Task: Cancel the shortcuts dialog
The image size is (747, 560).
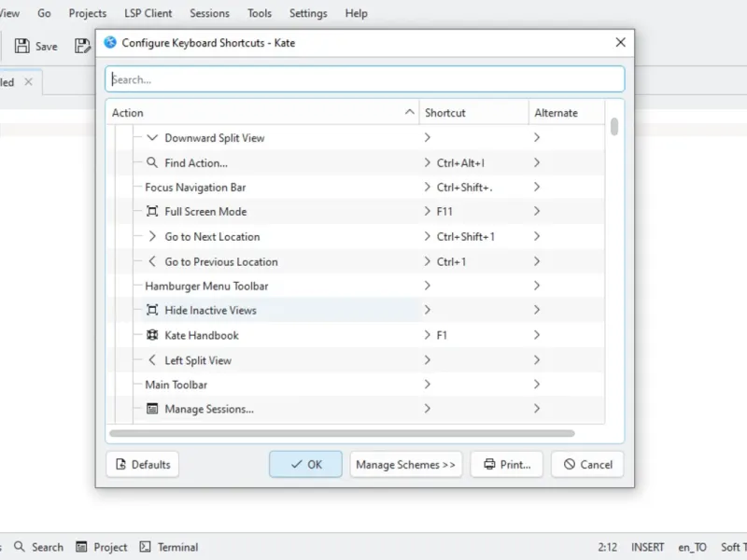Action: coord(587,464)
